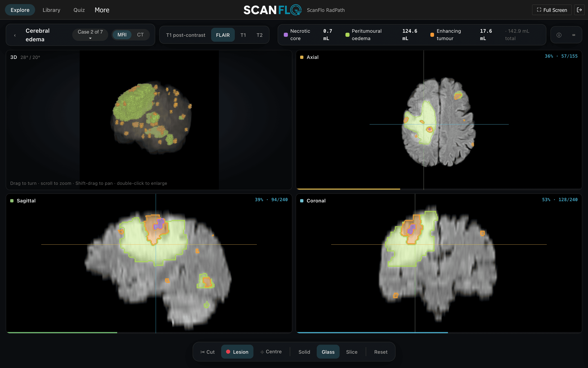Open the Library tab
The image size is (588, 368).
coord(51,10)
